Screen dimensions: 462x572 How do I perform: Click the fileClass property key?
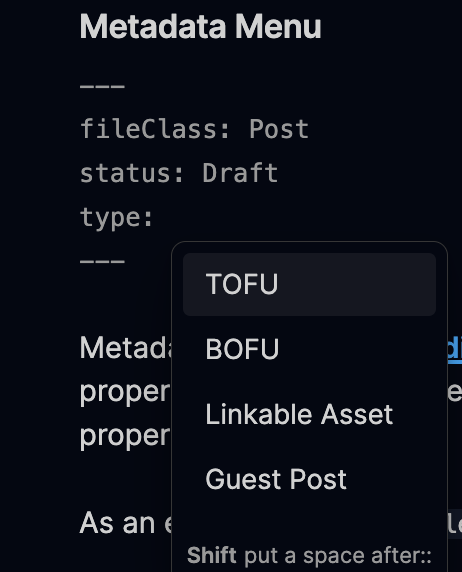tap(155, 129)
